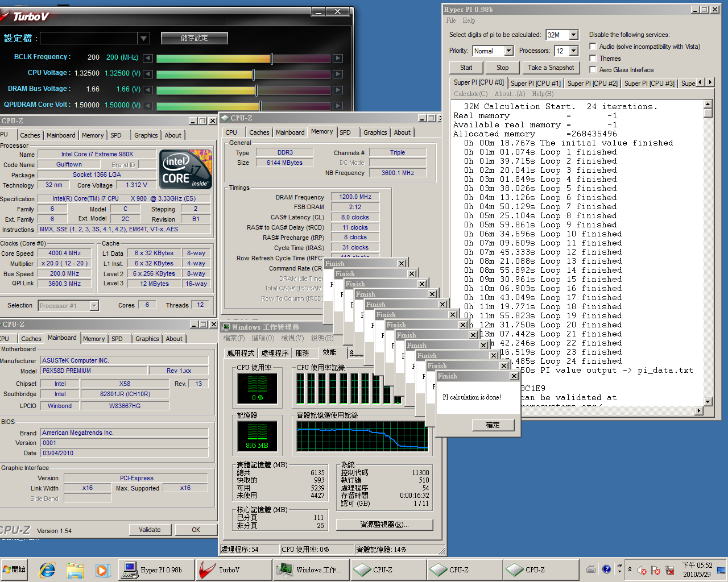Open the TurboV profile dropdown
The height and width of the screenshot is (582, 728).
tap(143, 38)
